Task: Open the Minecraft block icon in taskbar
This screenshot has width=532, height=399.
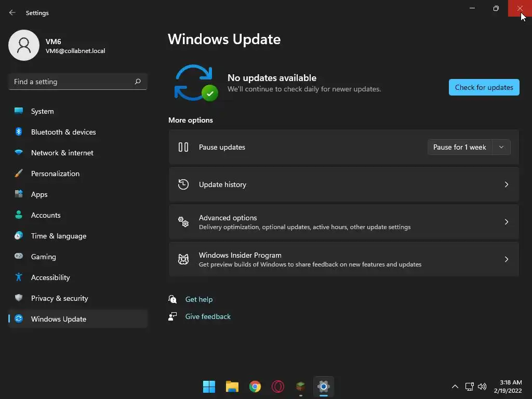Action: [301, 387]
